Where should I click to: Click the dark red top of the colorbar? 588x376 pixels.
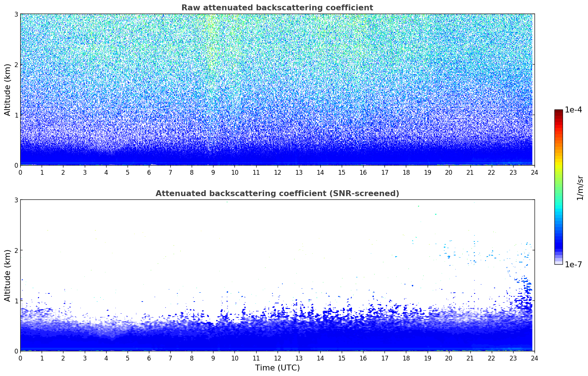tap(559, 112)
